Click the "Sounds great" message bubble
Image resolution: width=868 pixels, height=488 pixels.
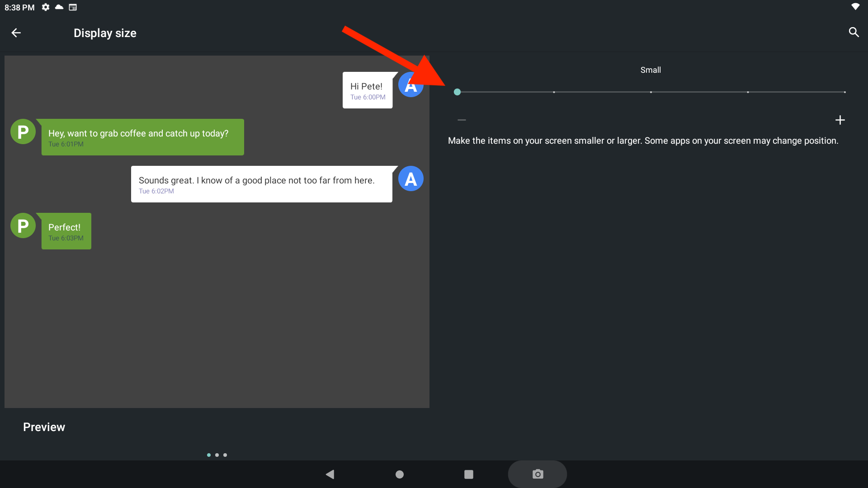pyautogui.click(x=261, y=184)
